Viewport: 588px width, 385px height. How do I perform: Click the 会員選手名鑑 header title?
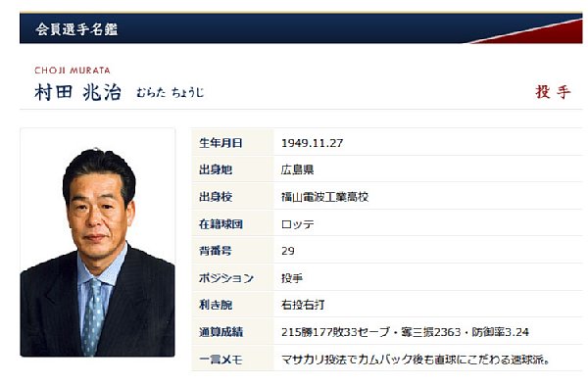pos(76,29)
